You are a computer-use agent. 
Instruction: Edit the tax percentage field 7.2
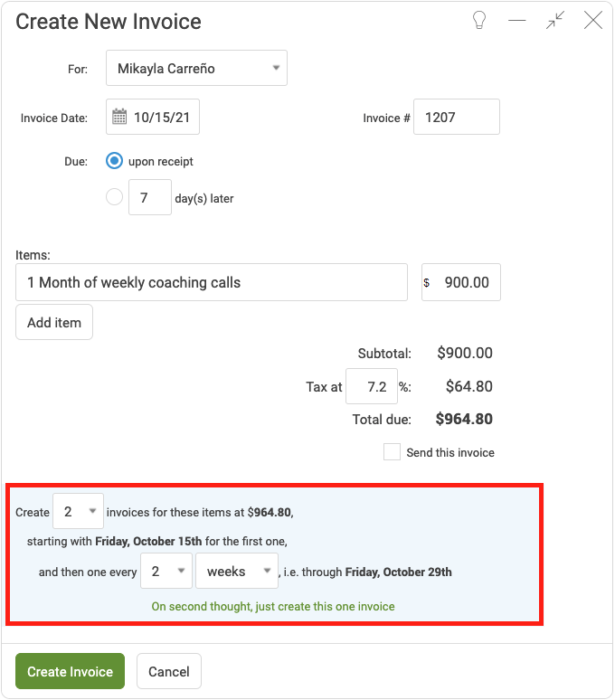[372, 386]
